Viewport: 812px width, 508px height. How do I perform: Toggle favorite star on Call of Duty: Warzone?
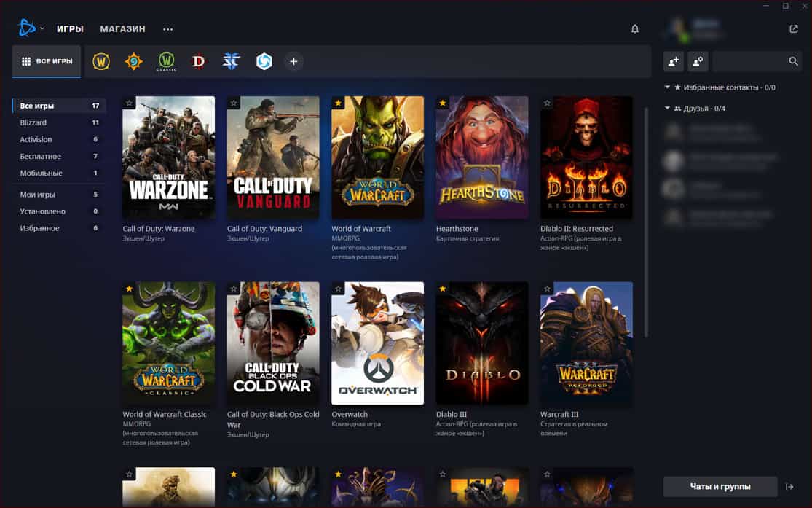coord(130,103)
